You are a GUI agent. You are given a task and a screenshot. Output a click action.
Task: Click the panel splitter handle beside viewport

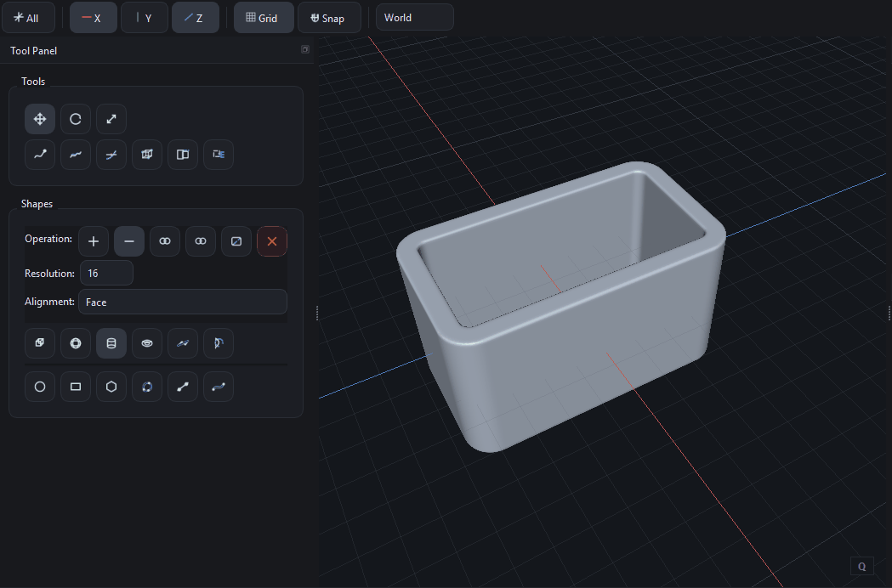[317, 313]
